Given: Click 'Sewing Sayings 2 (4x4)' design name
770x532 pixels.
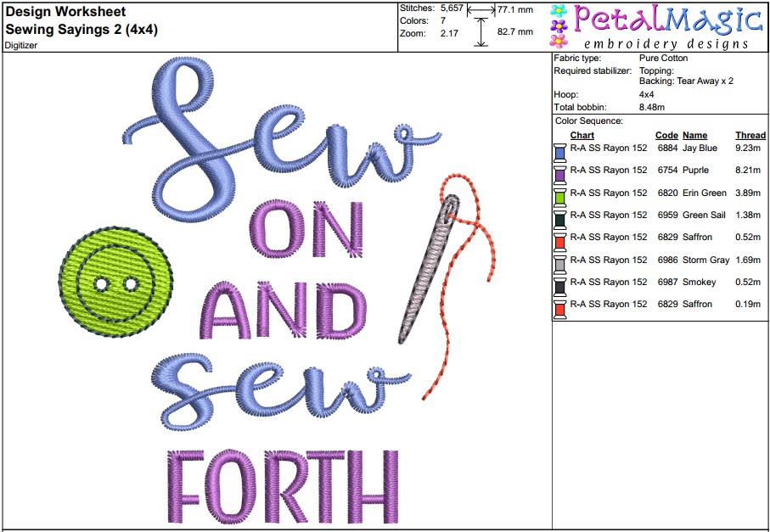Looking at the screenshot, I should 81,30.
